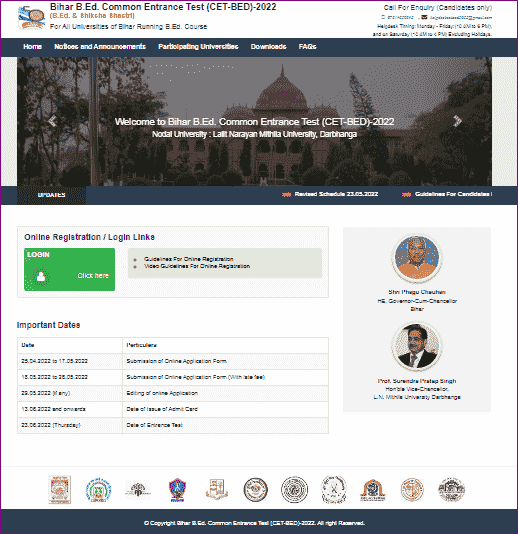The width and height of the screenshot is (518, 534).
Task: Open the FAQs page
Action: (x=308, y=47)
